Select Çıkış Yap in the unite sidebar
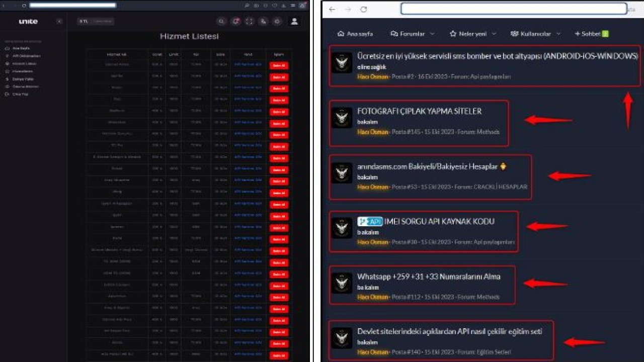This screenshot has height=362, width=644. [x=20, y=94]
